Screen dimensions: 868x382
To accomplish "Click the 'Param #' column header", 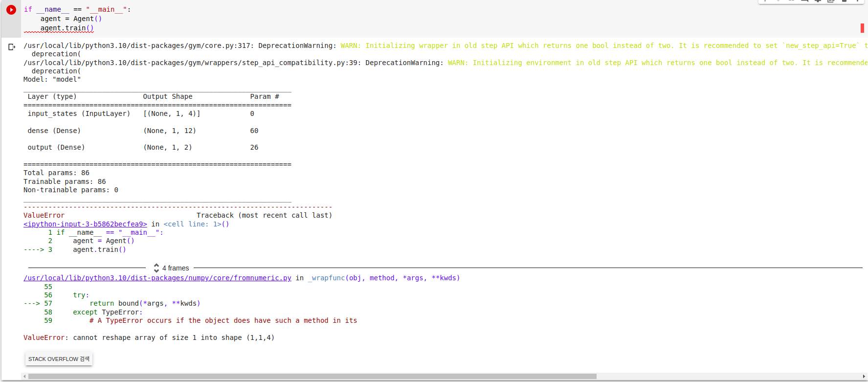I will click(265, 96).
